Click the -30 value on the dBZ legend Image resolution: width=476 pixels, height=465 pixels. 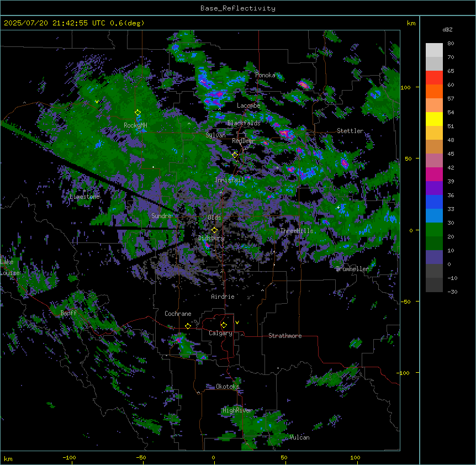tap(452, 292)
